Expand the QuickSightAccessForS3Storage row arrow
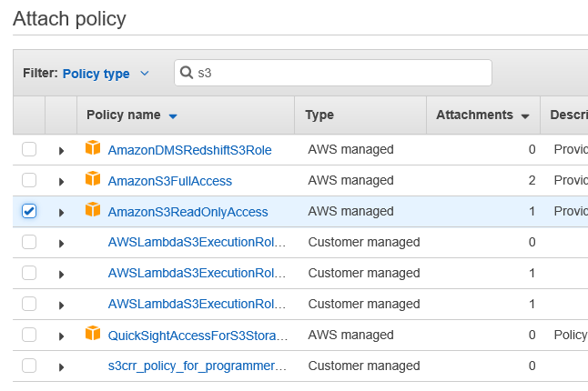The image size is (588, 391). click(61, 336)
